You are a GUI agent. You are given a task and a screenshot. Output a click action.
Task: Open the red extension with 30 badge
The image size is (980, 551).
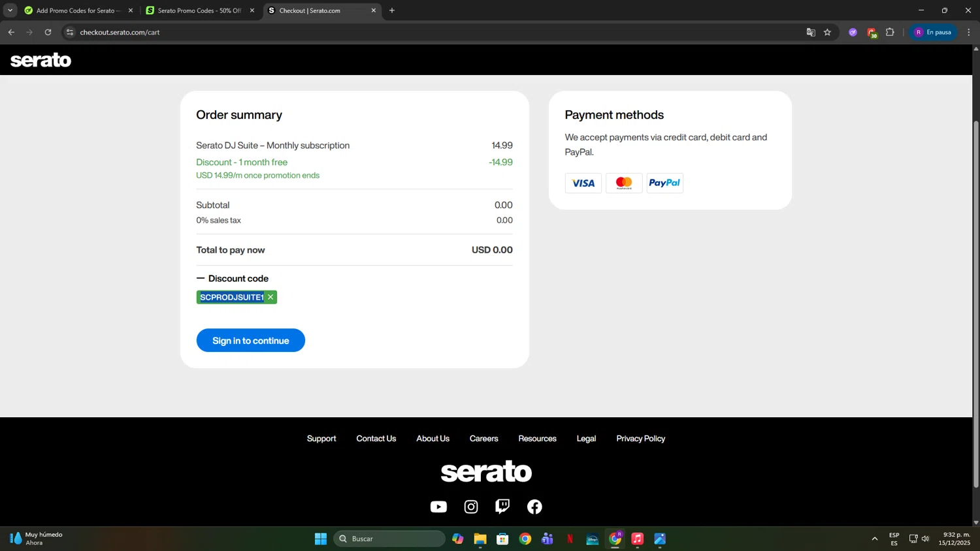click(x=872, y=33)
